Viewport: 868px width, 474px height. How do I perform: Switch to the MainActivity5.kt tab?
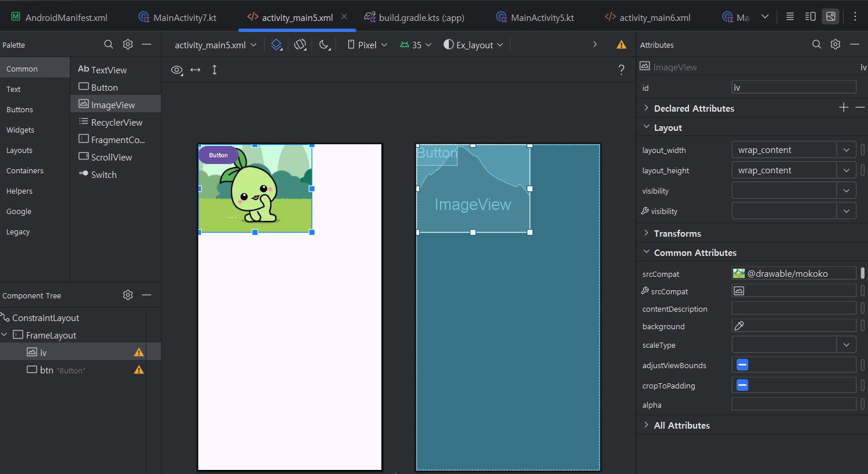[542, 17]
